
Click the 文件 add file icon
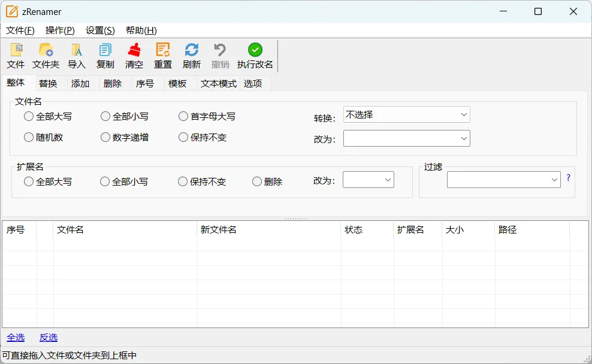coord(16,56)
